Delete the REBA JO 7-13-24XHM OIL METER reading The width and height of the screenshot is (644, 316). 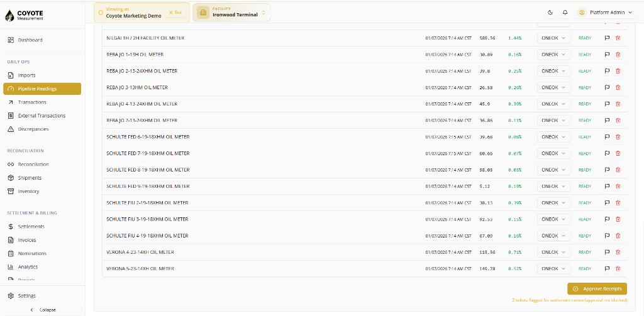click(x=618, y=120)
